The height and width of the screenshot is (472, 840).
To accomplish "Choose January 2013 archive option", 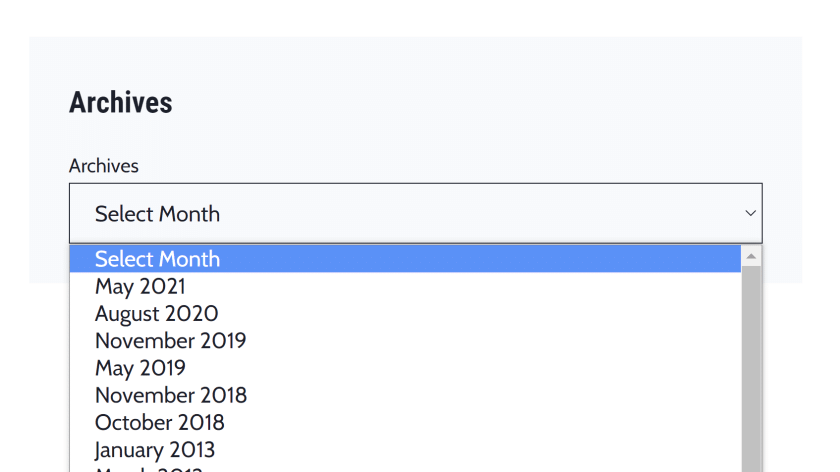I will pos(154,449).
